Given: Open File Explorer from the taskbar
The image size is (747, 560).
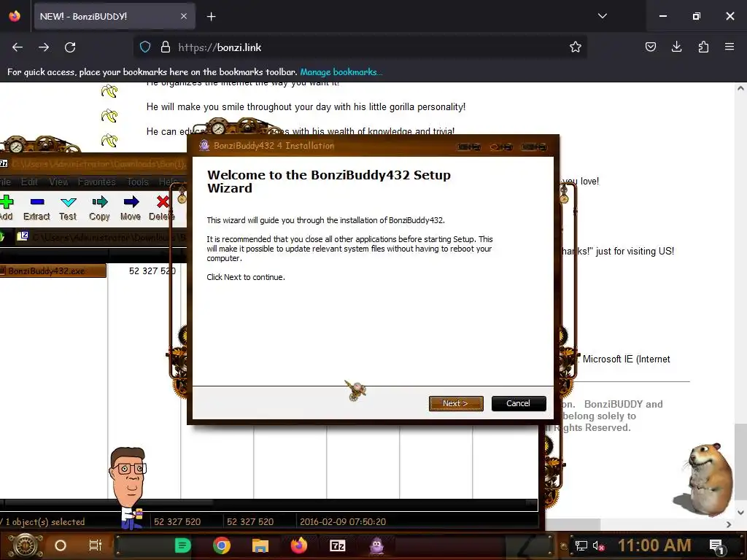Looking at the screenshot, I should (260, 545).
